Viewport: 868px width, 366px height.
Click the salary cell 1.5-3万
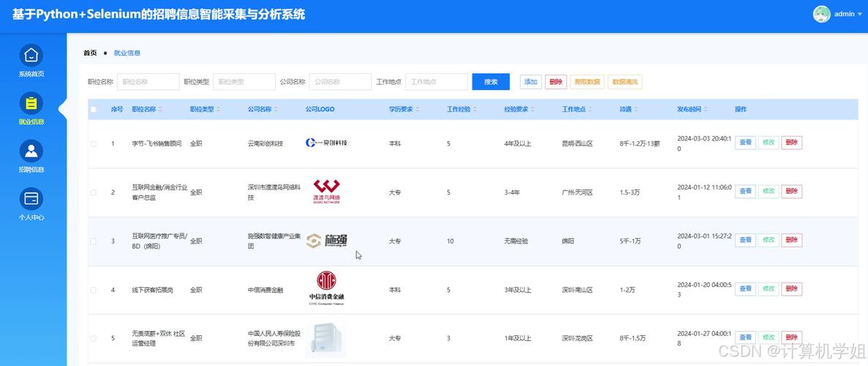630,193
